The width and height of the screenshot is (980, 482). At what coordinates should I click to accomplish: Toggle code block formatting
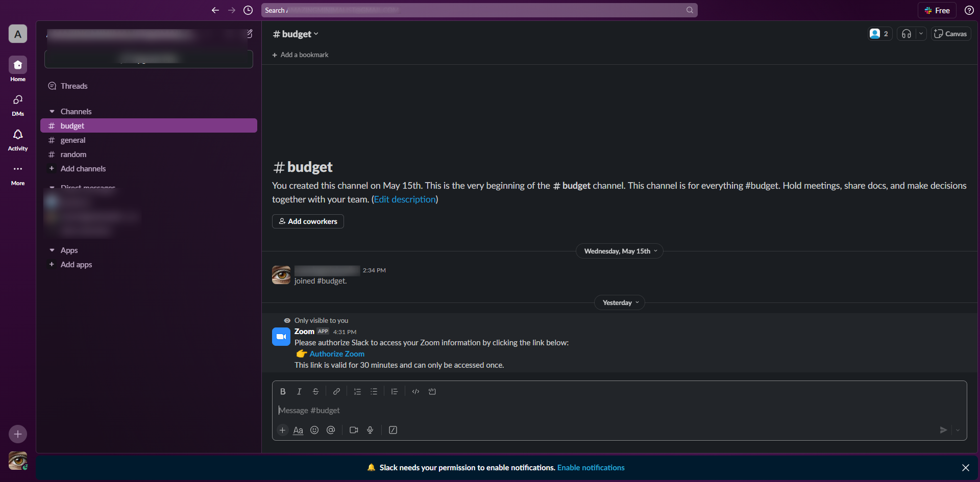432,391
